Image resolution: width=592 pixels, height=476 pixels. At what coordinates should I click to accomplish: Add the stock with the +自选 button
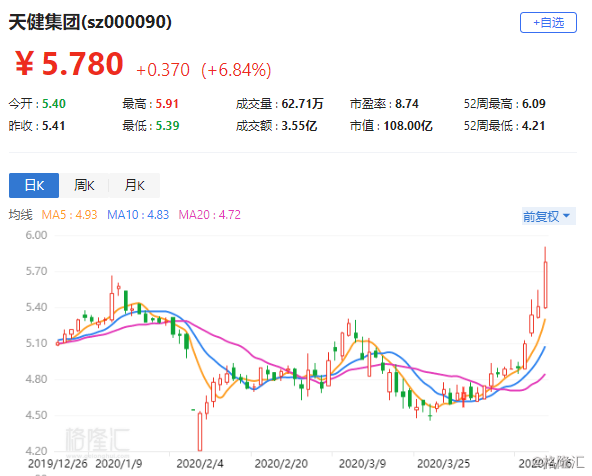point(548,23)
